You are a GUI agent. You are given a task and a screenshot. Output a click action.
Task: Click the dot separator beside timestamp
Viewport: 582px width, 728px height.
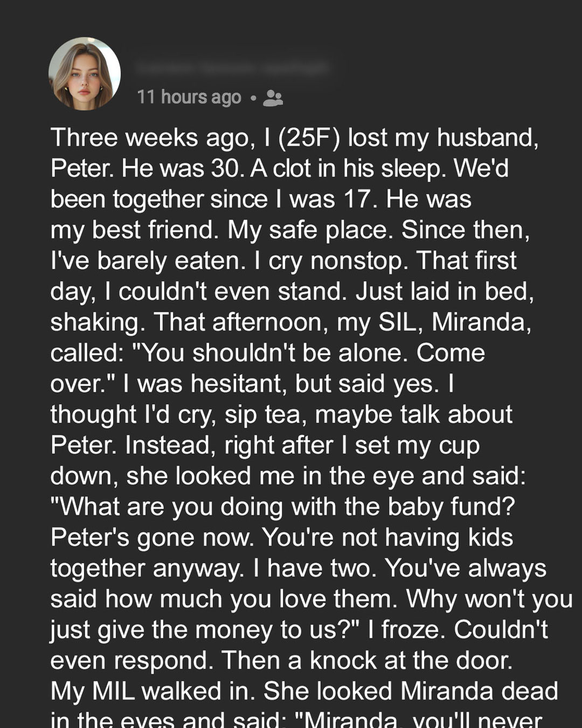point(253,98)
